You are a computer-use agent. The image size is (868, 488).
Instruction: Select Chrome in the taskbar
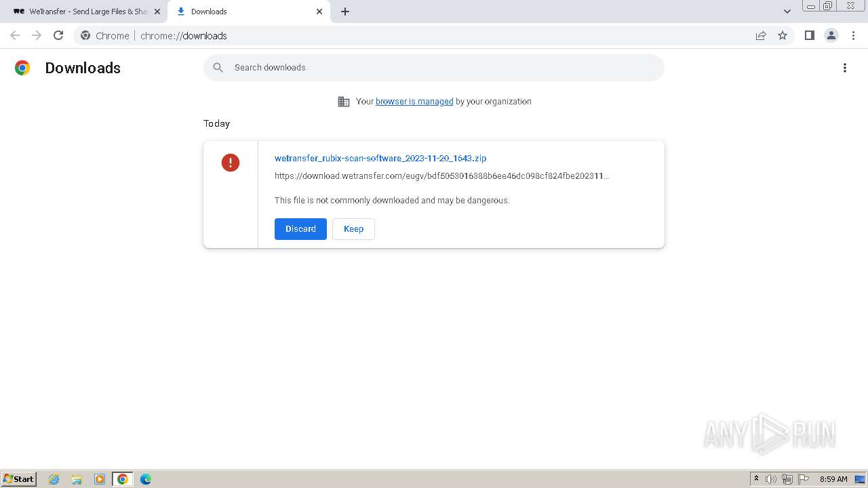tap(123, 479)
